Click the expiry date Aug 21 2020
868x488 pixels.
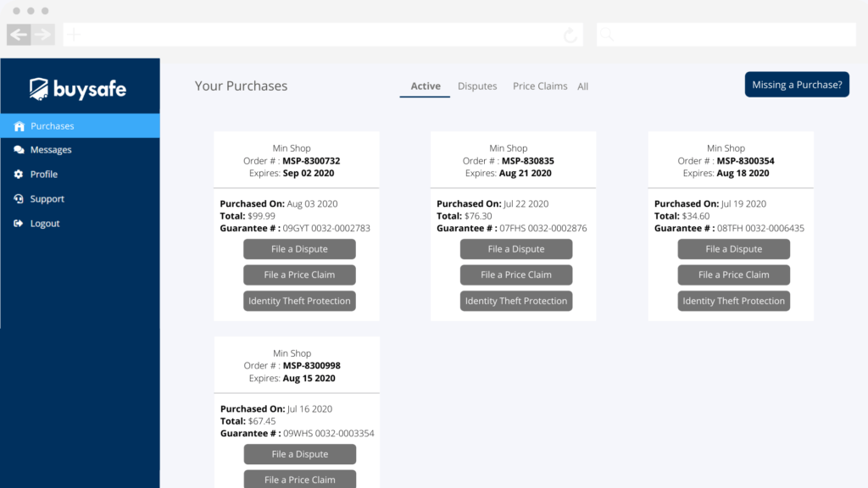(x=526, y=173)
